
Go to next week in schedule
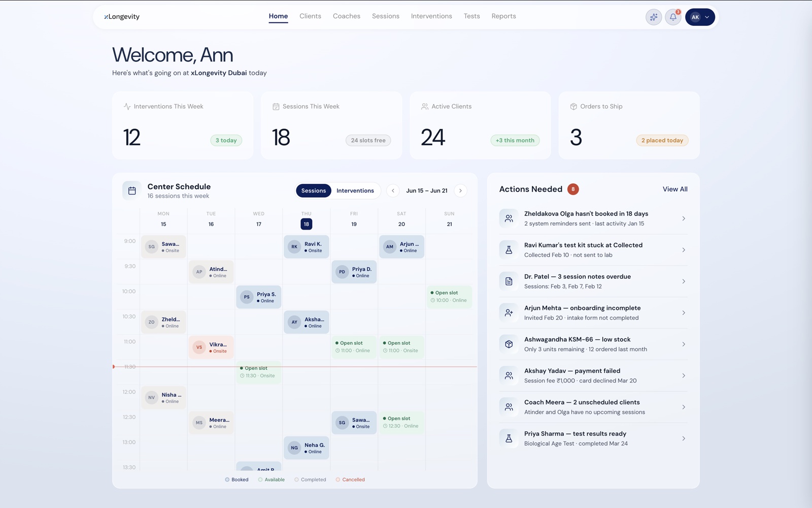coord(460,190)
